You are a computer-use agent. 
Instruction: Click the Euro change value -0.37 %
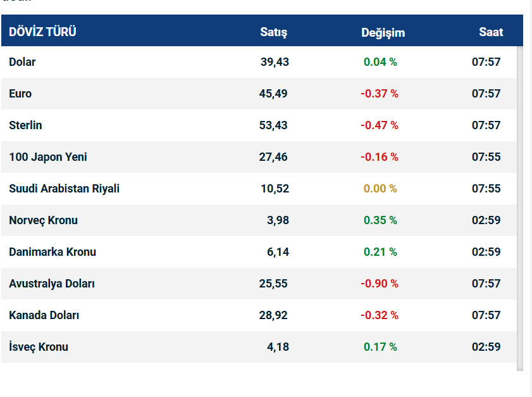(x=380, y=94)
